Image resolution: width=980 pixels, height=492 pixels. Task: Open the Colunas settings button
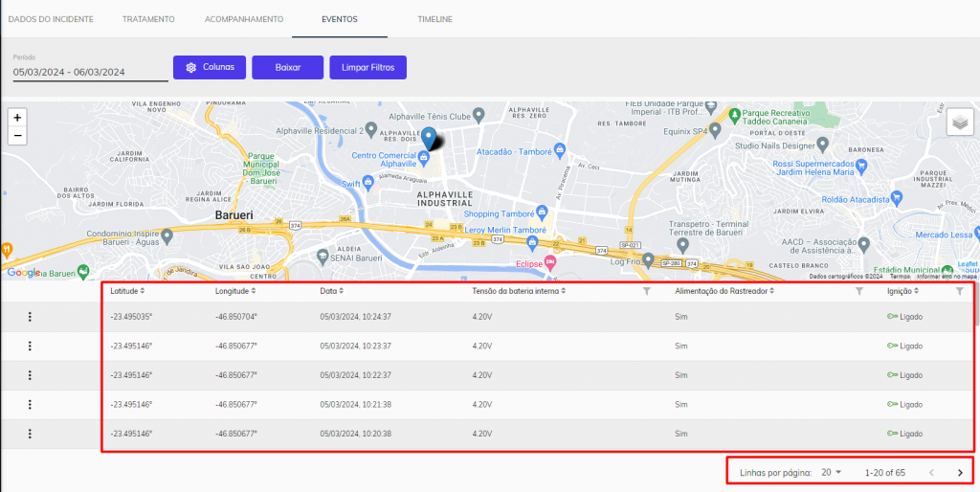(x=210, y=68)
